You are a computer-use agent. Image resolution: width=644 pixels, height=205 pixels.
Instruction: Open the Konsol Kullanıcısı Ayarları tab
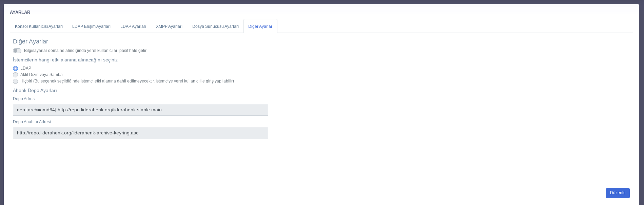[x=39, y=26]
